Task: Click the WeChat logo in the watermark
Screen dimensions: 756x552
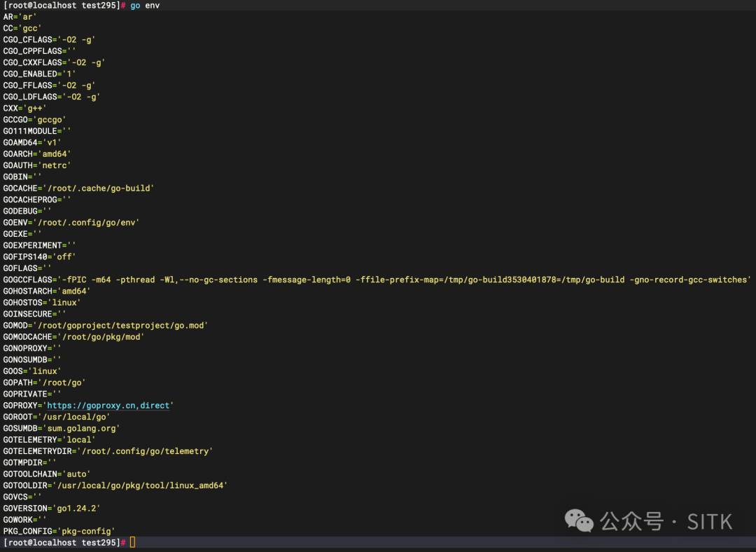Action: pyautogui.click(x=579, y=520)
